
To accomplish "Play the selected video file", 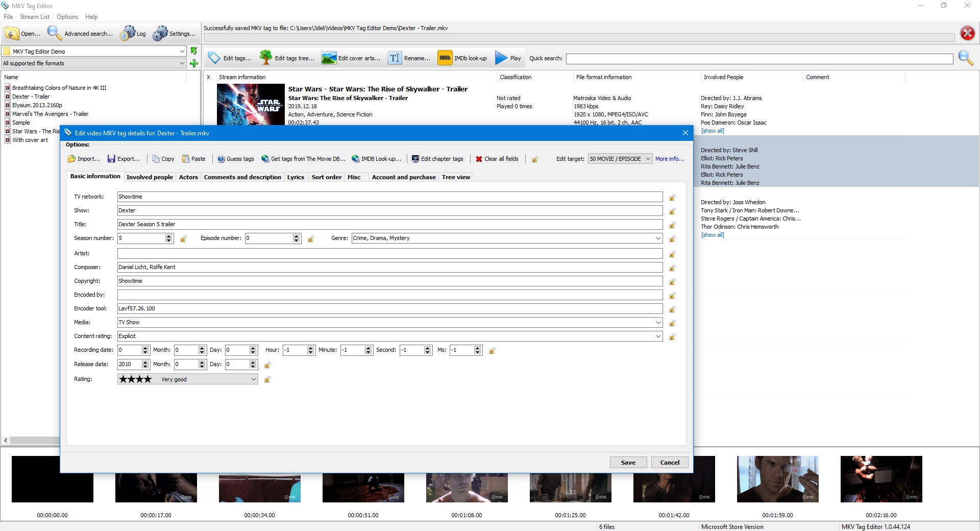I will 508,58.
